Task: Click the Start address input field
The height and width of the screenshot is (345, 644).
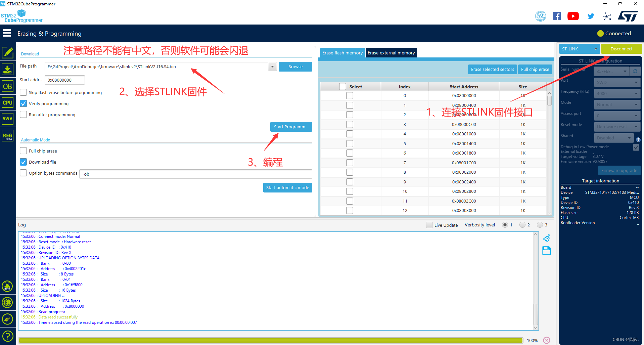Action: tap(64, 80)
